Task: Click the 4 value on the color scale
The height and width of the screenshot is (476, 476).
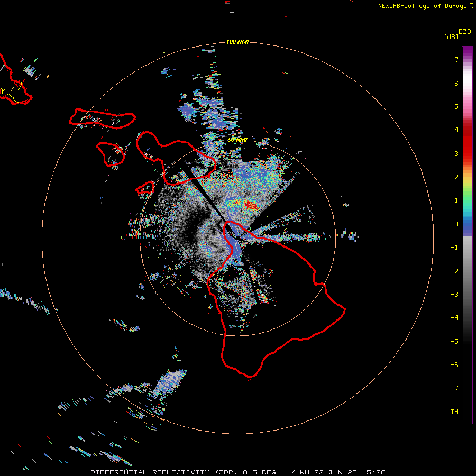Action: point(456,130)
